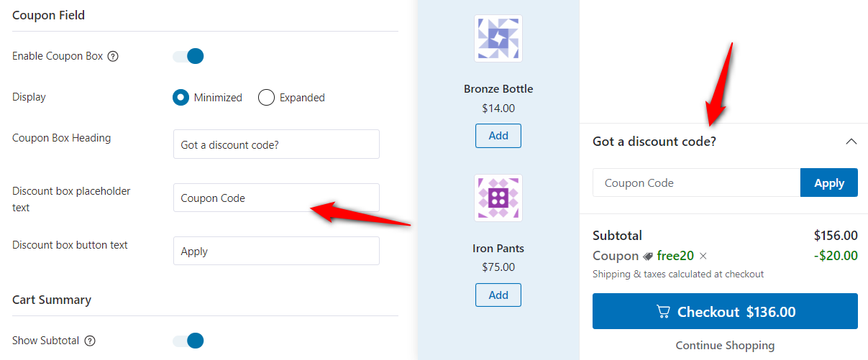The image size is (868, 360).
Task: Choose the Expanded display radio option
Action: (266, 98)
